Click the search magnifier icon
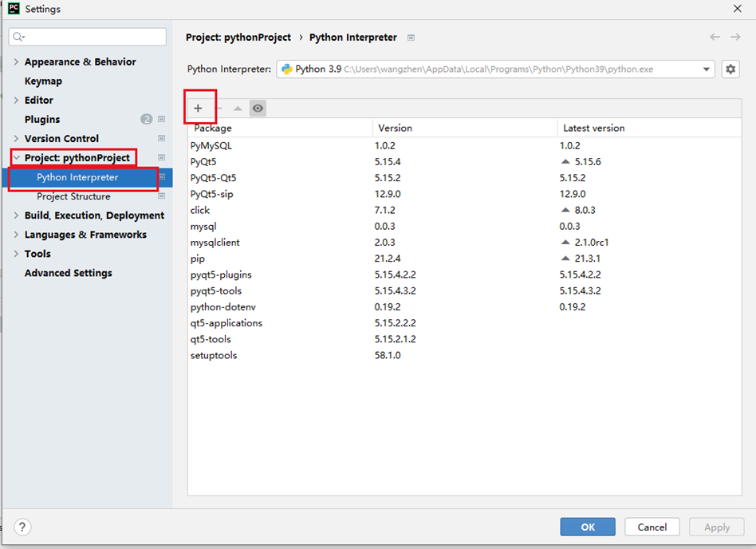This screenshot has height=549, width=756. coord(18,37)
